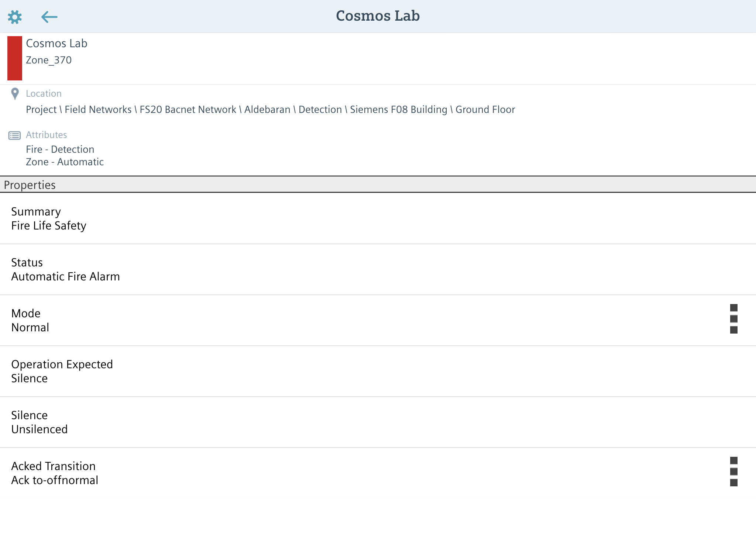
Task: Click the location pin icon
Action: coord(15,94)
